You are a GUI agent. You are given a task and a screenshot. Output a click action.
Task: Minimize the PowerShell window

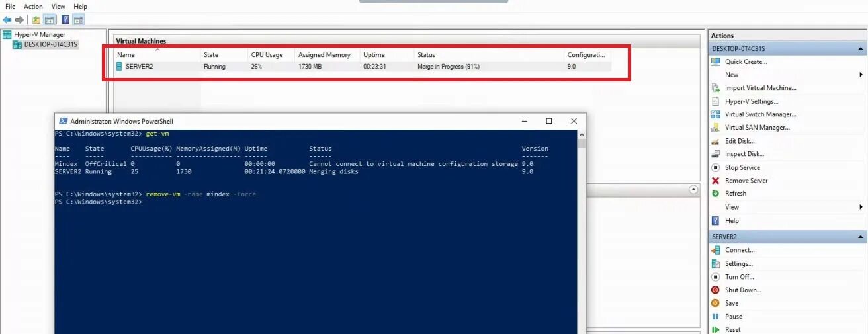(524, 121)
